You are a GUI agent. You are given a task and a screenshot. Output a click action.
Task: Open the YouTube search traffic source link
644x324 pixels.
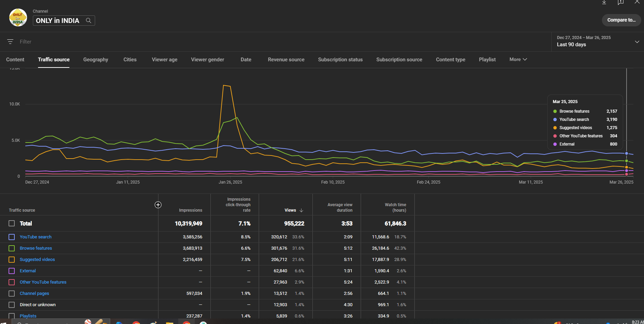pos(36,237)
